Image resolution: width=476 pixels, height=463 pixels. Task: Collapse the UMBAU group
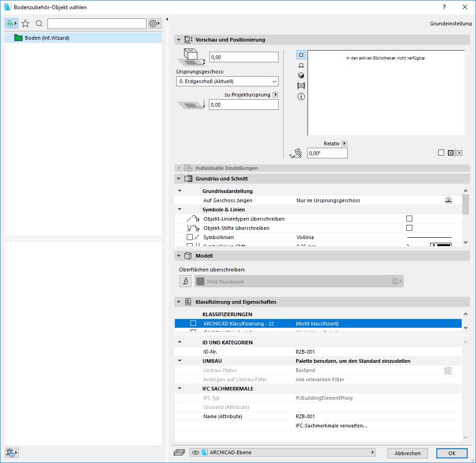pos(180,361)
